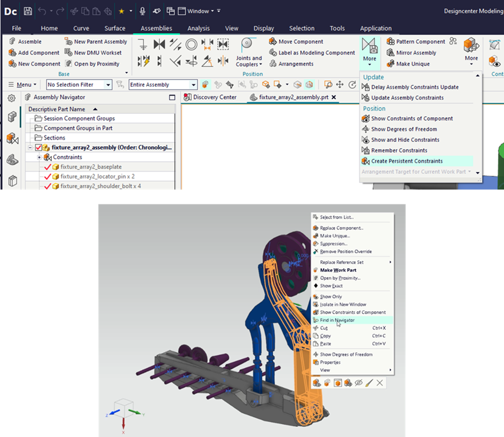Click New DMU Workset

tap(93, 52)
